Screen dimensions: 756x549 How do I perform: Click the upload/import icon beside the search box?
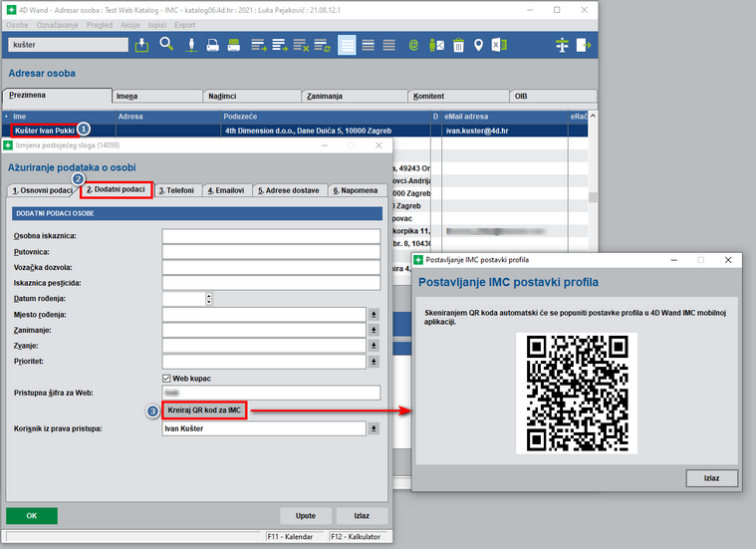coord(141,45)
